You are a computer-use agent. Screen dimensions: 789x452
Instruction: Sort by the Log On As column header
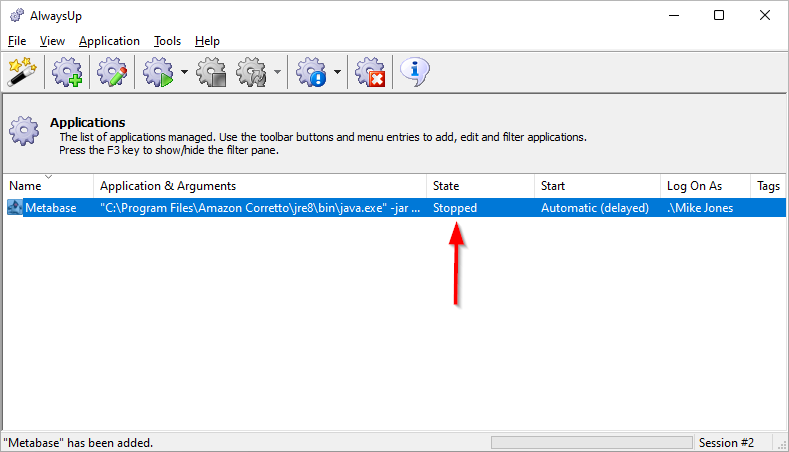click(x=705, y=186)
